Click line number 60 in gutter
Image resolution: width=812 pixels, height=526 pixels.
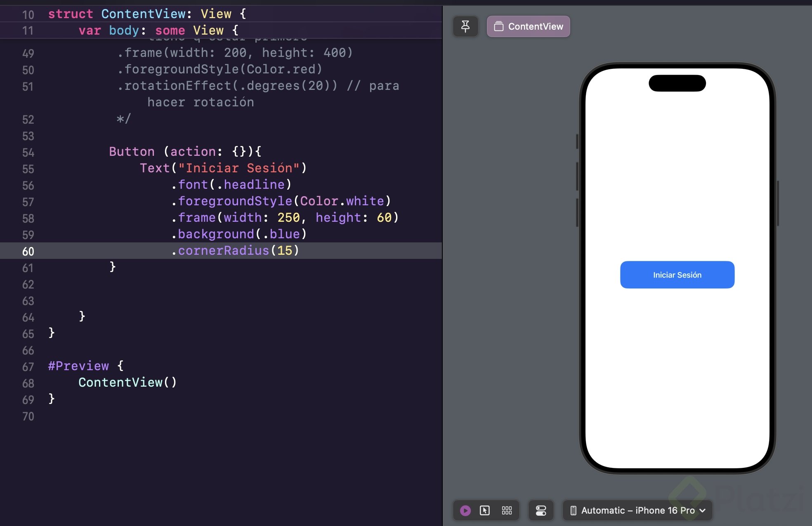[28, 251]
